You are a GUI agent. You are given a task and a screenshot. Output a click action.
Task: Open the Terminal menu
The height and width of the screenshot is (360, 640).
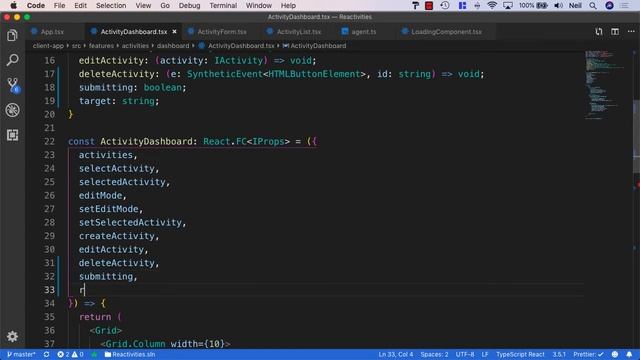tap(223, 5)
